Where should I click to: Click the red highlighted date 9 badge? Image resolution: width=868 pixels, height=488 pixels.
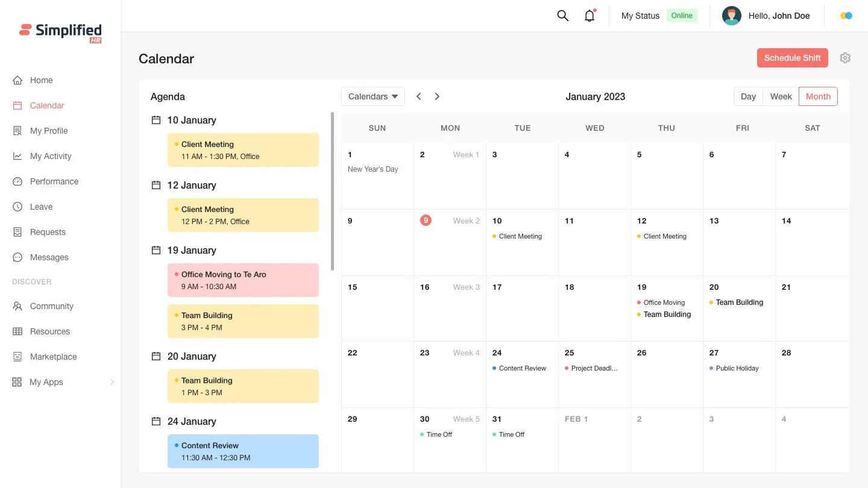pos(426,221)
